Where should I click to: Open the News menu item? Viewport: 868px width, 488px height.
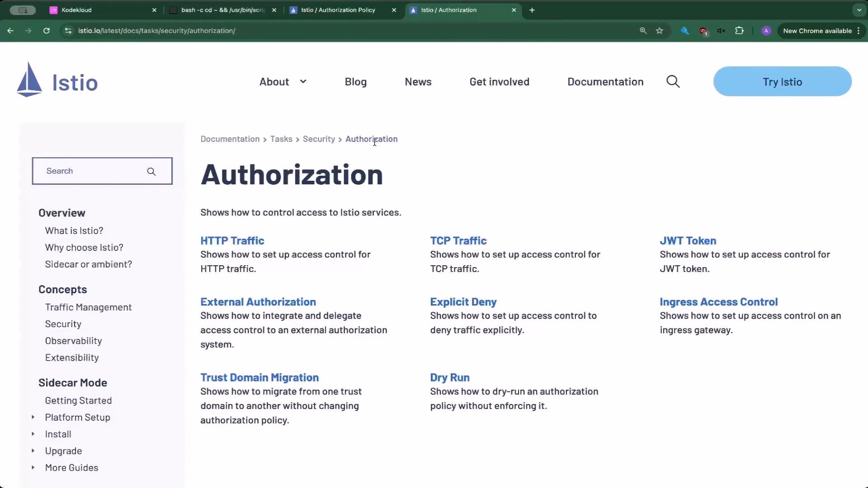point(418,82)
